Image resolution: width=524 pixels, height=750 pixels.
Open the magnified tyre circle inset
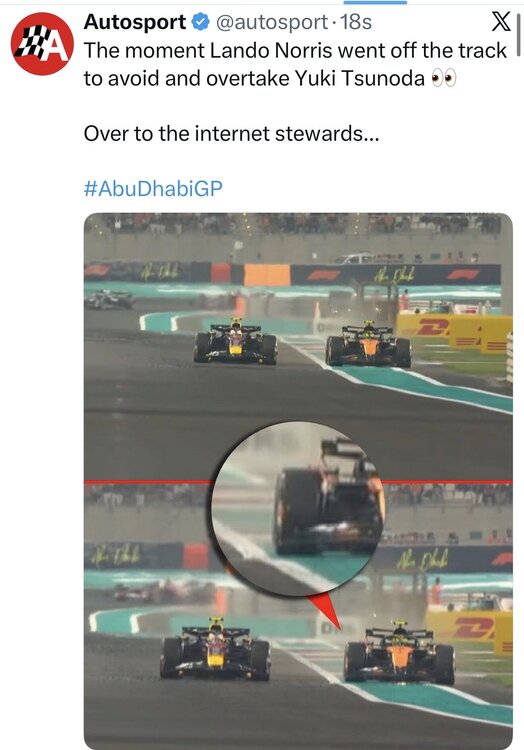pos(298,509)
